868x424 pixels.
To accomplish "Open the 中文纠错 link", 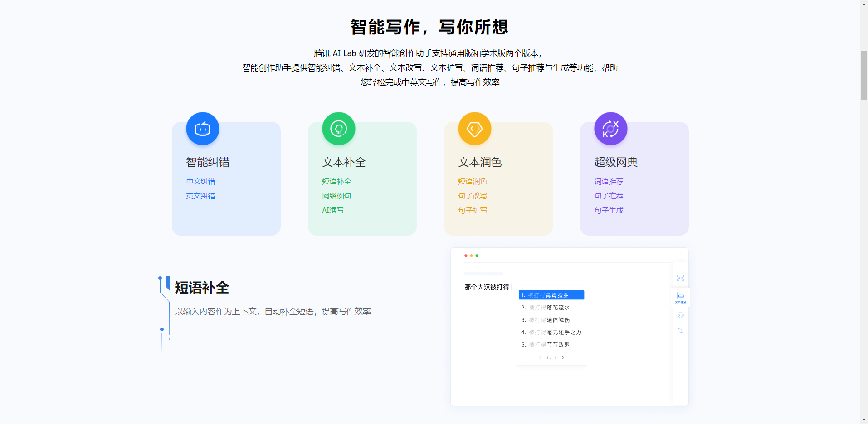I will [x=200, y=181].
